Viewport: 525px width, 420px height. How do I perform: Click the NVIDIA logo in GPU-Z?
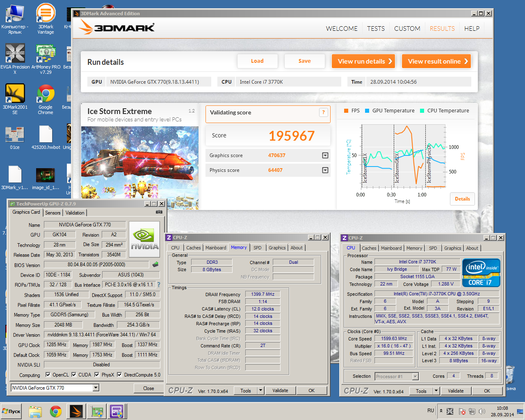tap(144, 240)
